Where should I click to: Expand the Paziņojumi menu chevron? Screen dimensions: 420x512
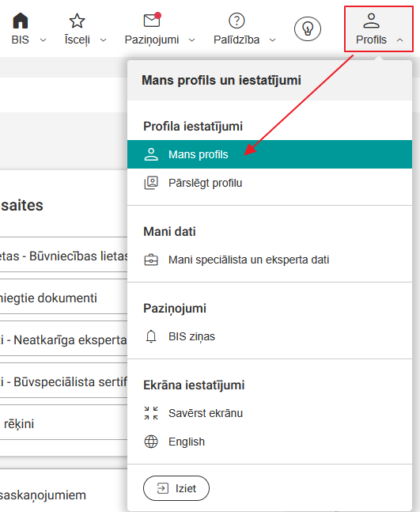click(x=192, y=40)
